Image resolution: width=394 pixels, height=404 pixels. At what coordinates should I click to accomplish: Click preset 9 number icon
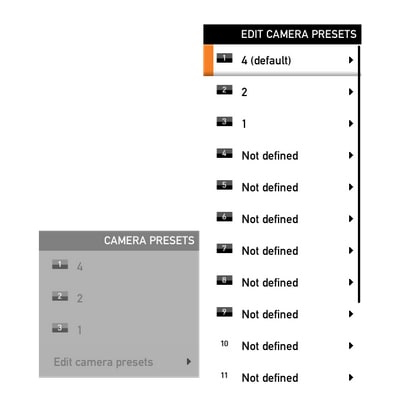click(x=224, y=312)
